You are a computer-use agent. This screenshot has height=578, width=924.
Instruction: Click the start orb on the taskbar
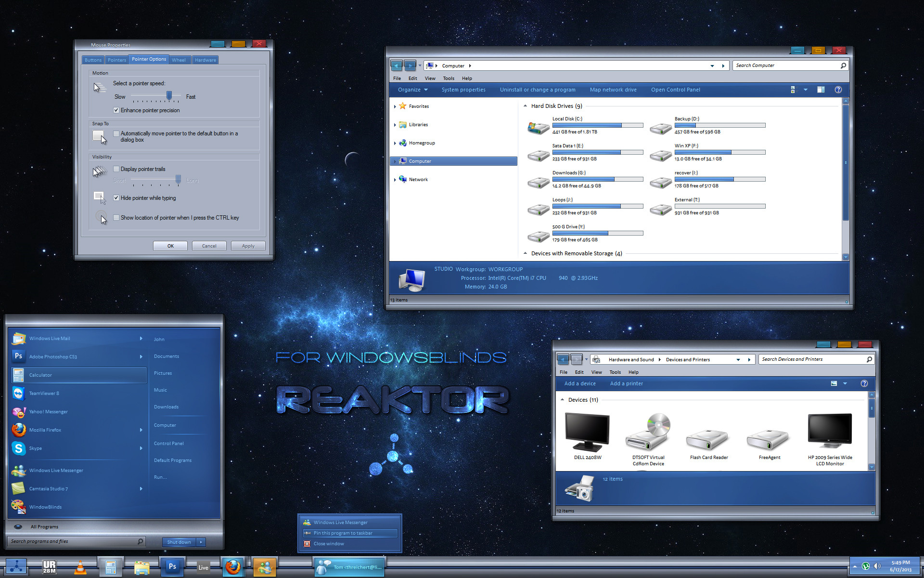(x=16, y=567)
